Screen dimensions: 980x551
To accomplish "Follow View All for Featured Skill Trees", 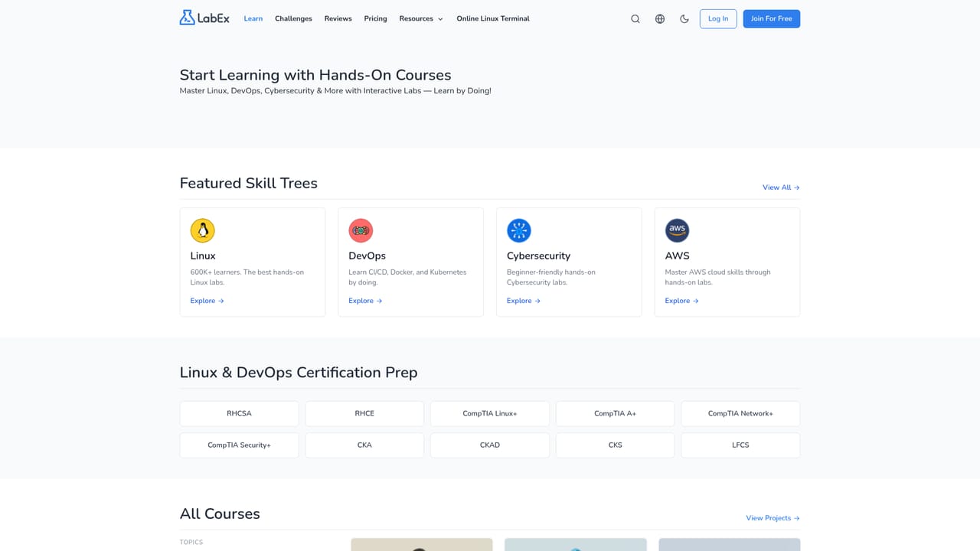I will tap(781, 187).
